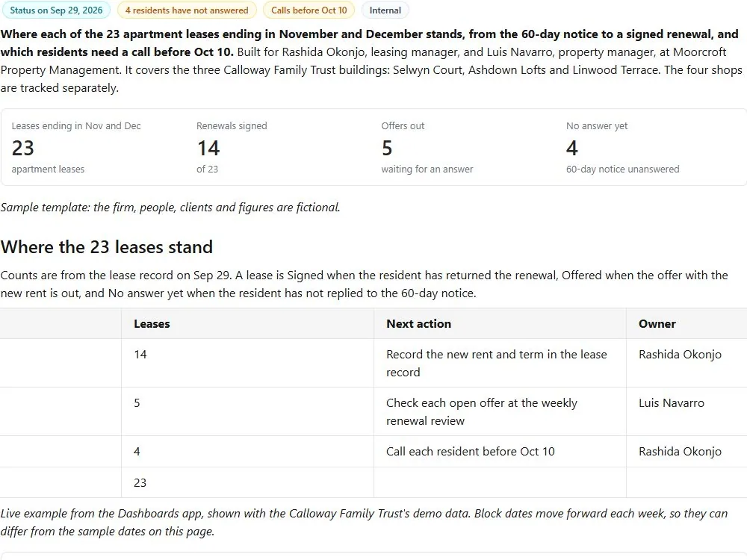Click the 'Luis Navarro' owner cell
The image size is (747, 560).
pos(686,412)
